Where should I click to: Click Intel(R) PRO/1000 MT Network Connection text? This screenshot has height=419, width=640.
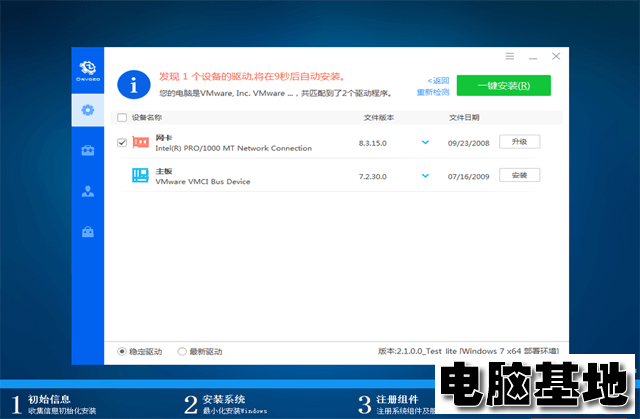click(233, 148)
